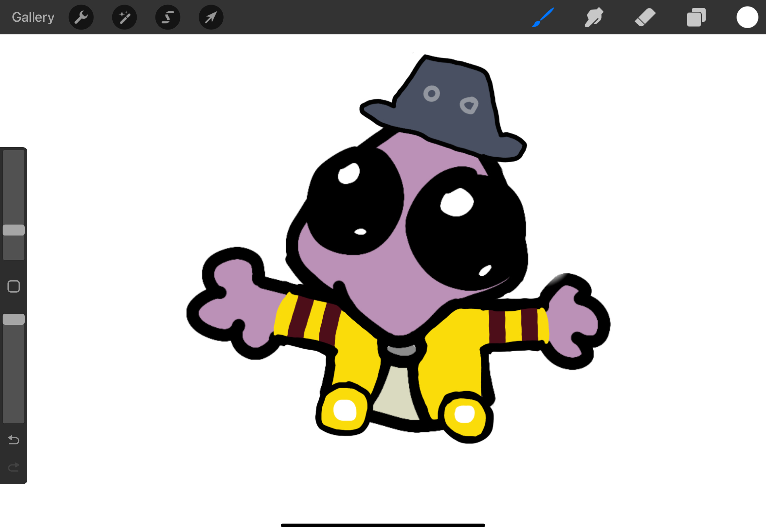Open the white active color picker

click(747, 17)
